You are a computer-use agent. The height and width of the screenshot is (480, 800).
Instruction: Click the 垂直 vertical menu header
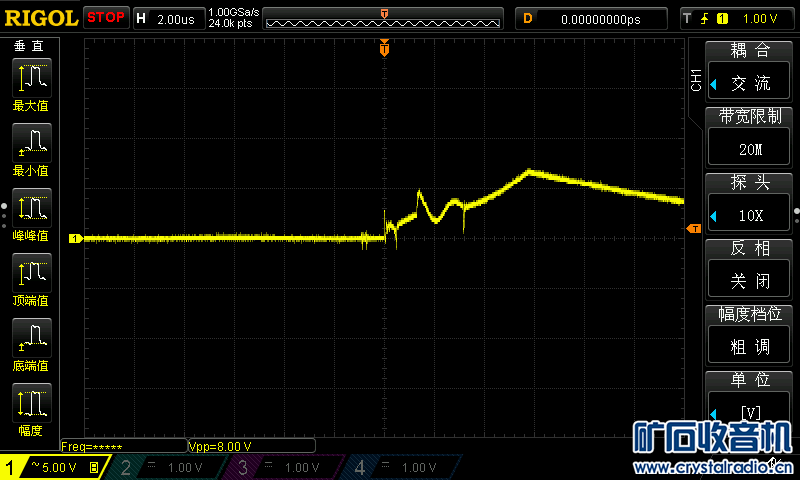[29, 46]
